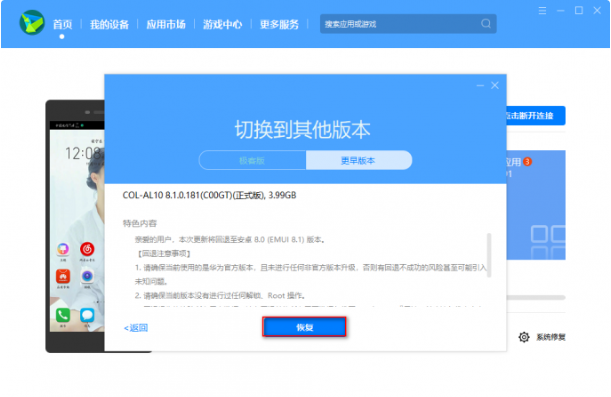This screenshot has height=397, width=611.
Task: Click the phone screen 12:08 clock
Action: [84, 154]
